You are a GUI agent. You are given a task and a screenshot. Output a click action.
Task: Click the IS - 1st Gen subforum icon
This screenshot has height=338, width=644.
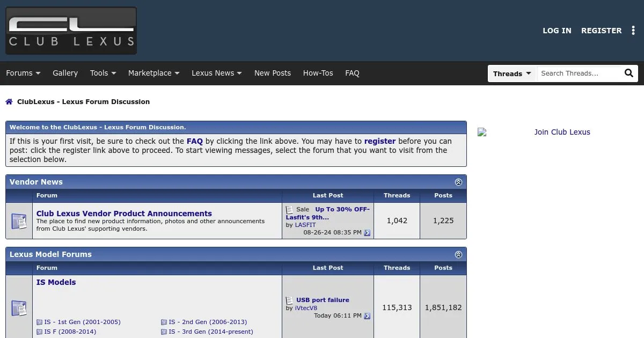(39, 322)
